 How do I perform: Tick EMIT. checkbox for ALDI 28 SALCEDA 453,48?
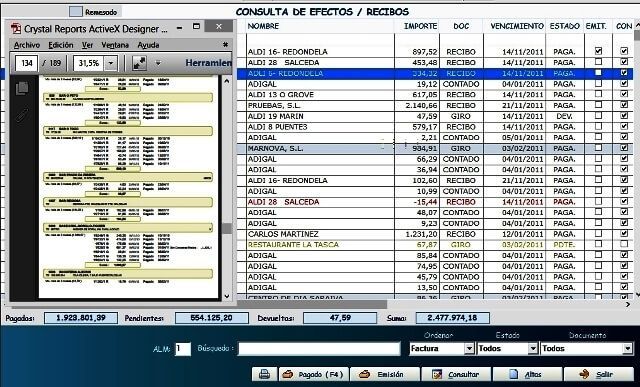click(x=598, y=62)
